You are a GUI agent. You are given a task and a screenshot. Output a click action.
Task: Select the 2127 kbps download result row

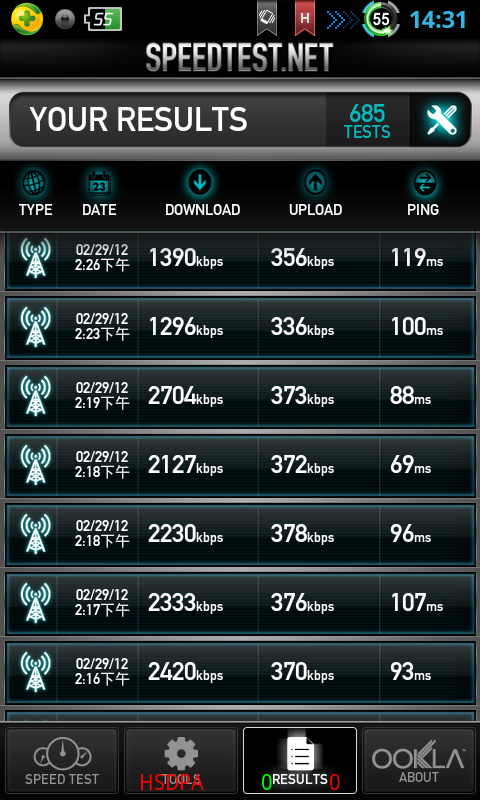click(x=240, y=465)
